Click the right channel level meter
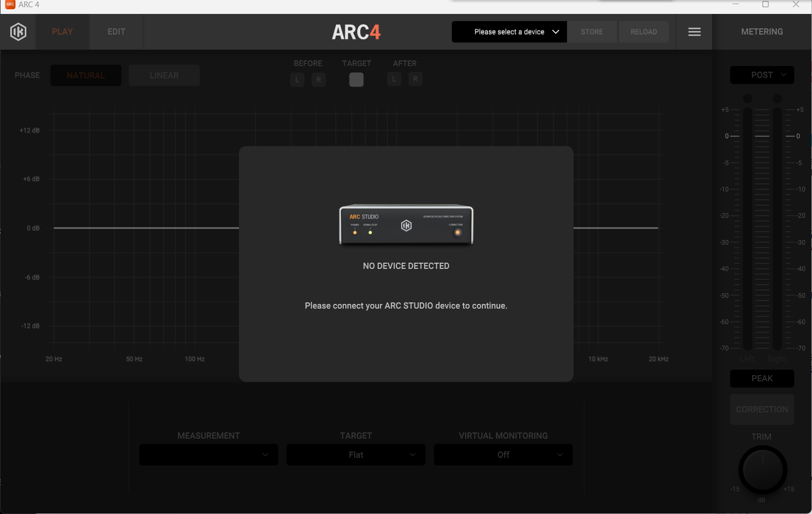Screen dimensions: 812x514 (777, 229)
